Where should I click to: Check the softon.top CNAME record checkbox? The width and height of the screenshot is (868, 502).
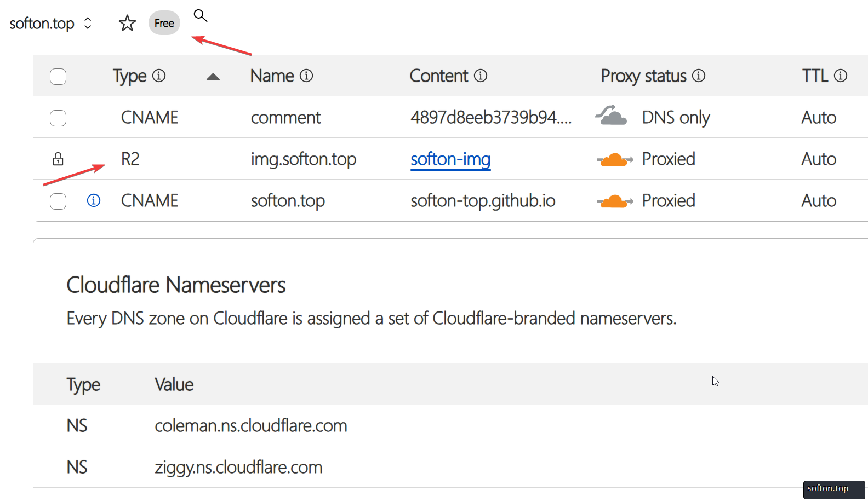58,201
